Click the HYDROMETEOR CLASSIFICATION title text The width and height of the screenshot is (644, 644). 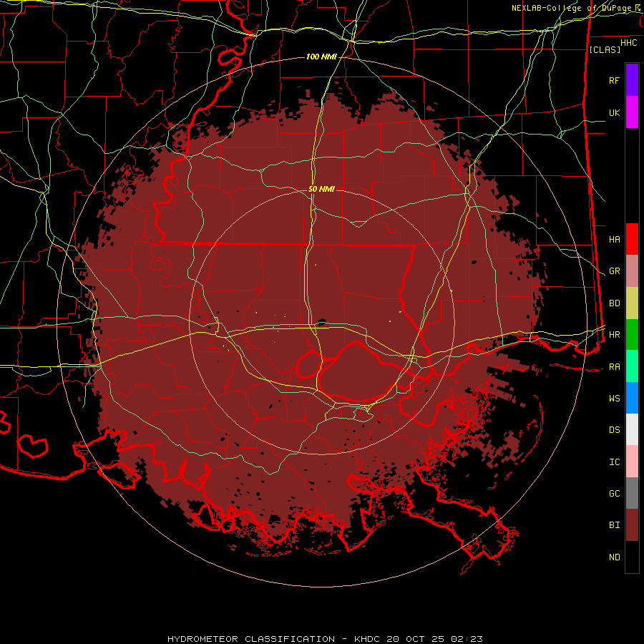[x=251, y=639]
